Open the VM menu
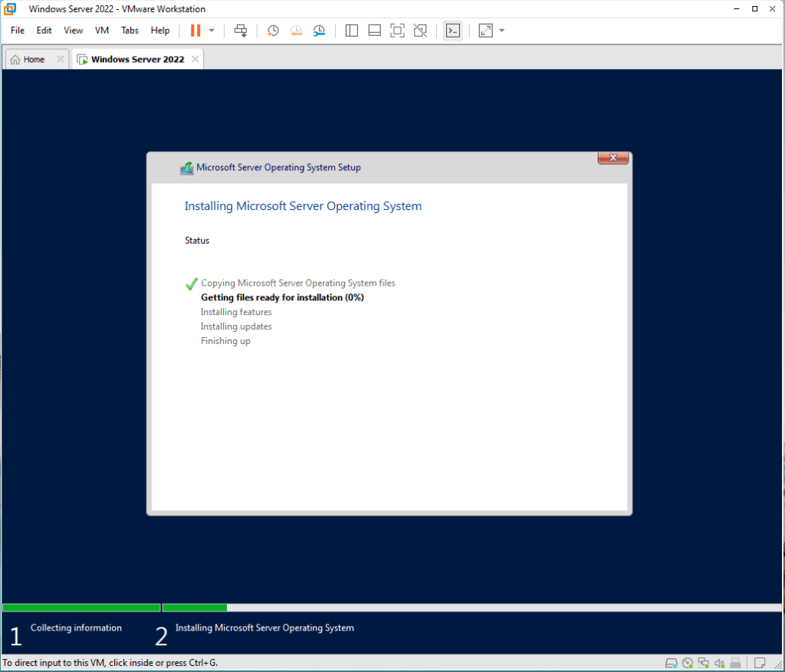This screenshot has width=785, height=672. pyautogui.click(x=102, y=31)
